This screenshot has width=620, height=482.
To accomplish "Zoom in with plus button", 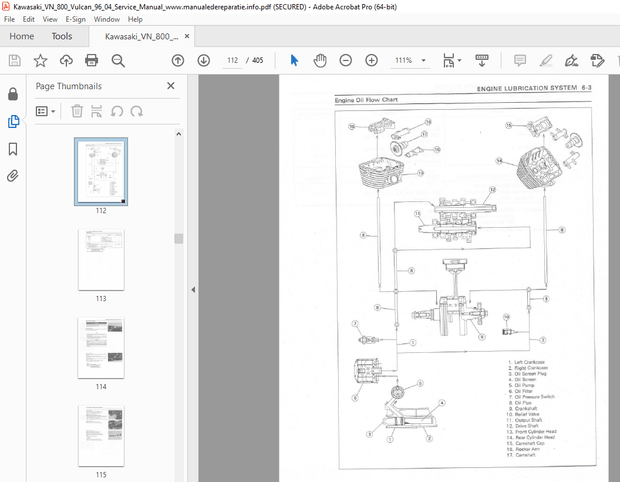I will [x=371, y=60].
